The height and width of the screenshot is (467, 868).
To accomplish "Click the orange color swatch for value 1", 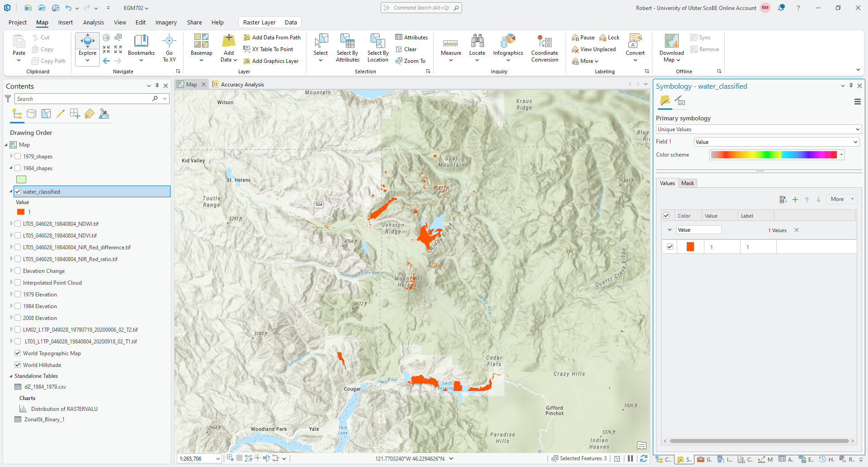I will pyautogui.click(x=690, y=247).
